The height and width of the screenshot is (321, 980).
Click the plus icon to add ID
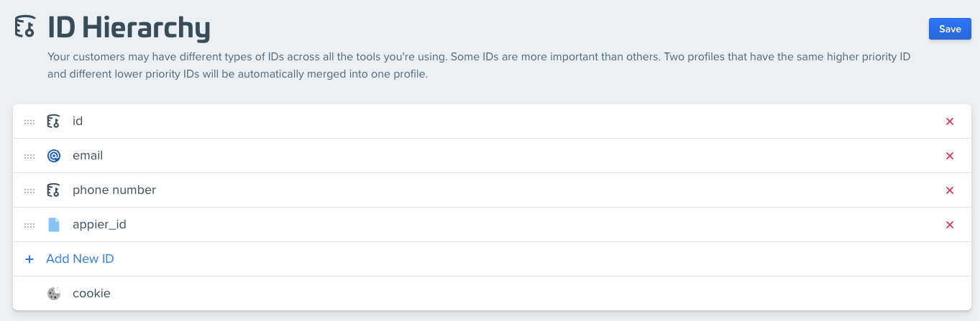[29, 259]
